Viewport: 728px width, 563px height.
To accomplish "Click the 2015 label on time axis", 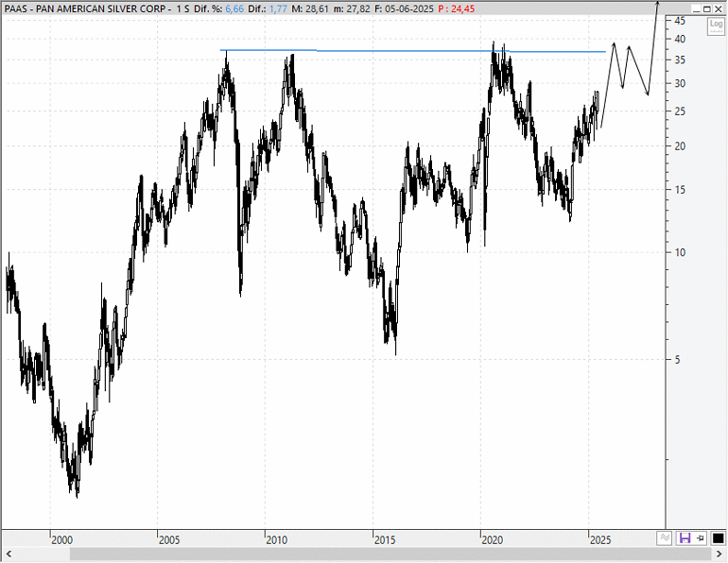I will click(385, 540).
